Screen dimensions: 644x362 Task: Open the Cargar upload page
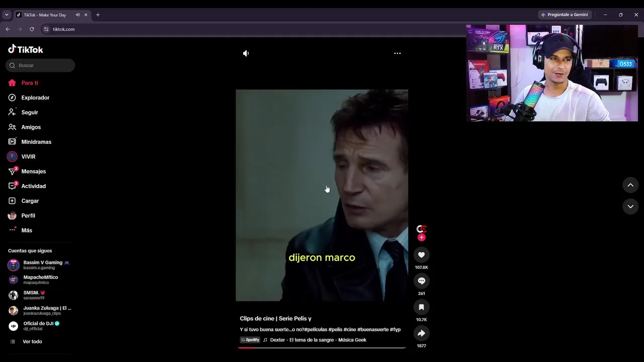pyautogui.click(x=24, y=201)
